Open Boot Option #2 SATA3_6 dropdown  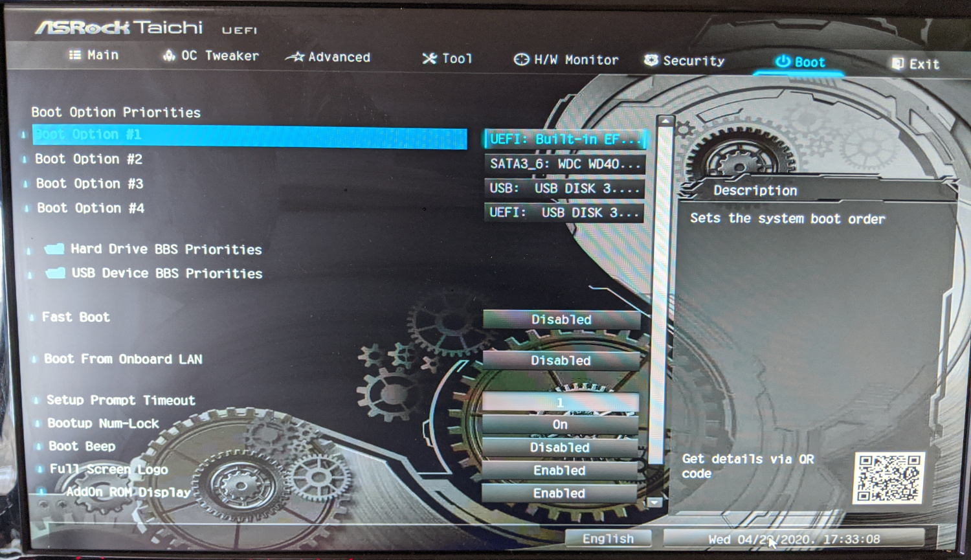[564, 164]
